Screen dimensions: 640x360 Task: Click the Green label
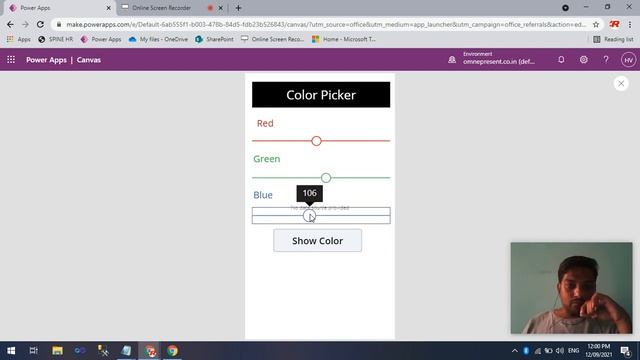coord(267,159)
